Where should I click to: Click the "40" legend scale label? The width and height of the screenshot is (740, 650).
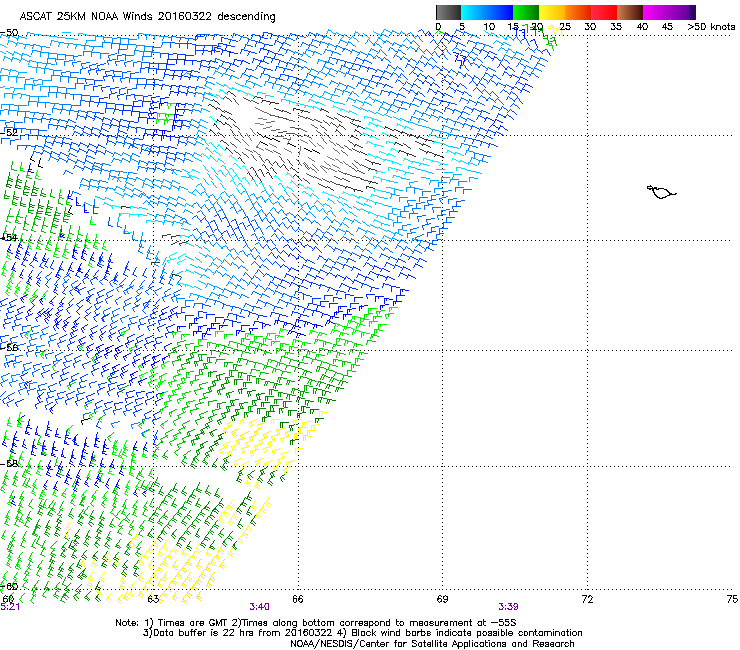coord(642,26)
